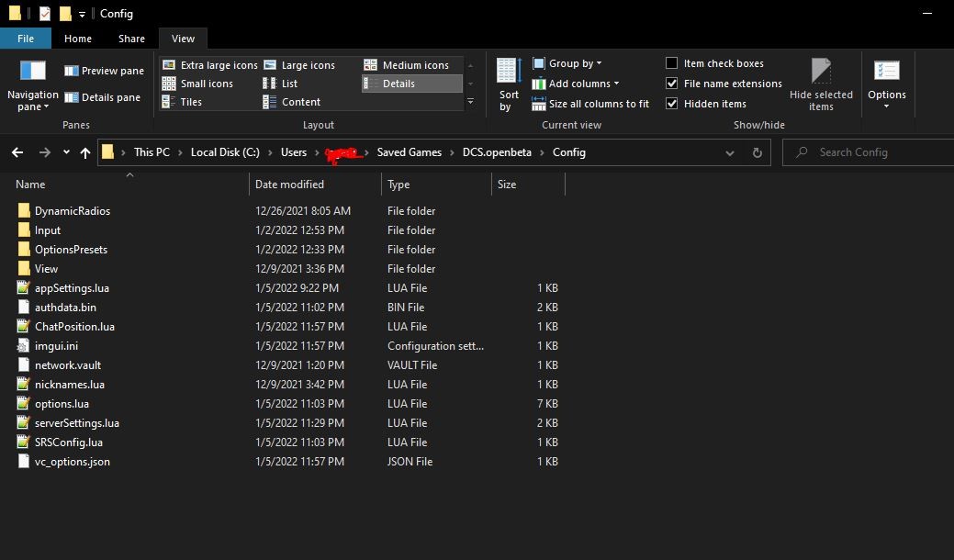The width and height of the screenshot is (954, 560).
Task: Expand address bar history dropdown
Action: click(x=729, y=152)
